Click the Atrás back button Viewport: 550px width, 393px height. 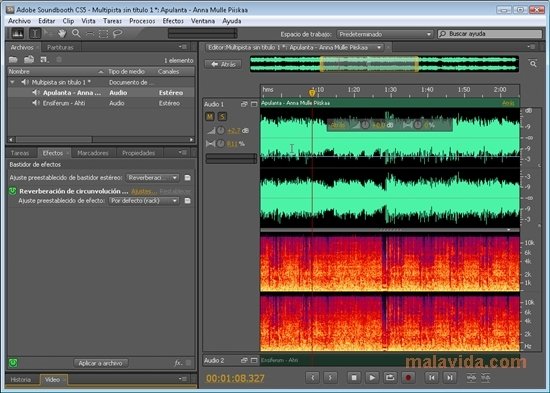pyautogui.click(x=223, y=64)
